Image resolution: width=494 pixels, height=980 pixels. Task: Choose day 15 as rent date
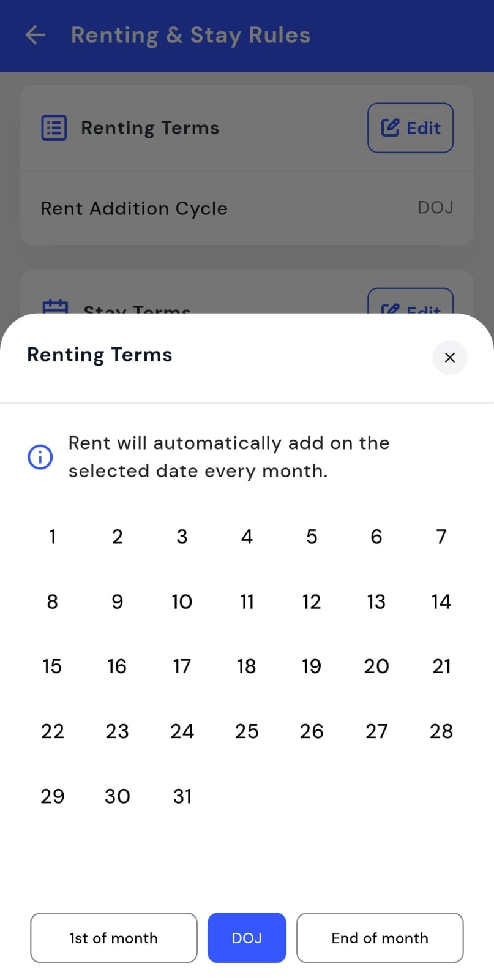pyautogui.click(x=53, y=666)
